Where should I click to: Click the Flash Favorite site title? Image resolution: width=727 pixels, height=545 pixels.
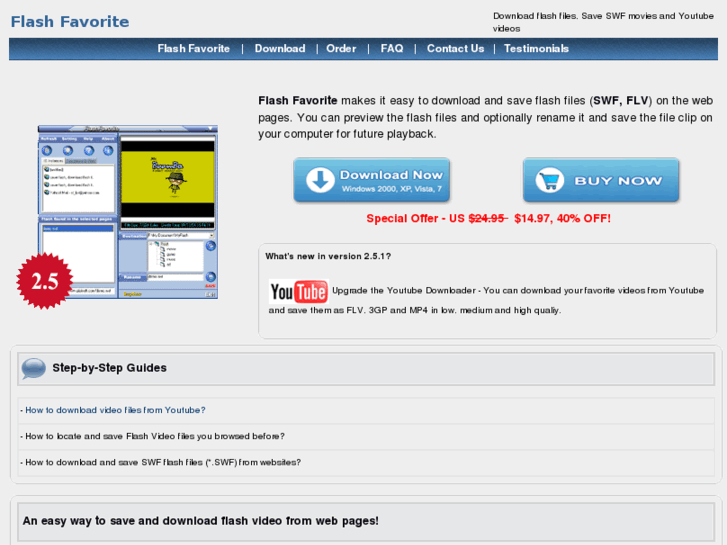pyautogui.click(x=70, y=22)
